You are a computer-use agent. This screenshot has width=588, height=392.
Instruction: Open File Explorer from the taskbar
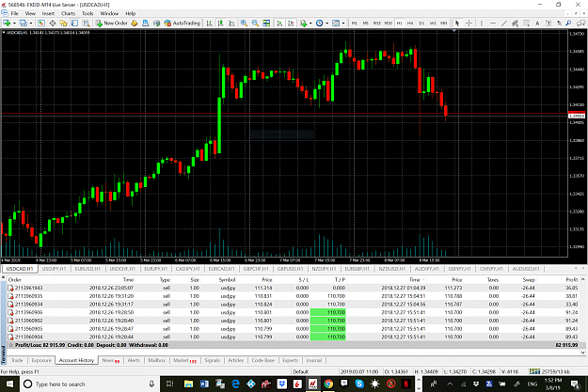188,384
